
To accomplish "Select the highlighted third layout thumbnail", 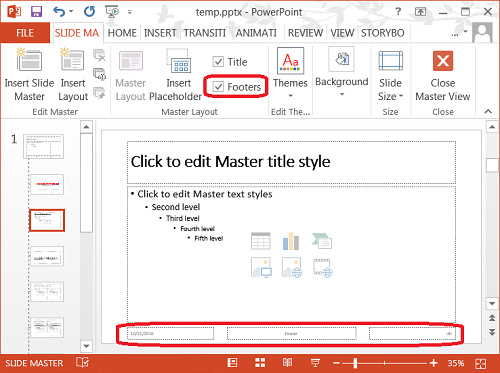I will pyautogui.click(x=47, y=220).
